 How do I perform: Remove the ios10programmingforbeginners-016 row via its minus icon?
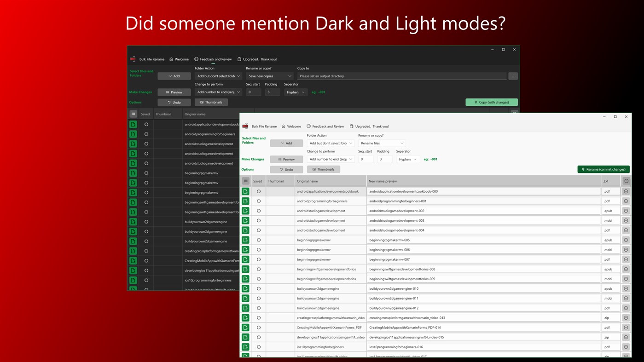(626, 347)
